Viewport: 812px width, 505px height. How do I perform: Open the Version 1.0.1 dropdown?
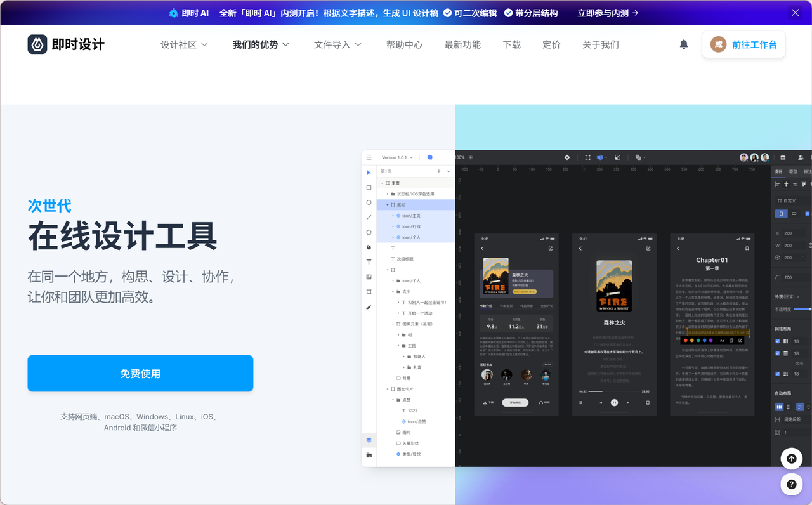(397, 157)
